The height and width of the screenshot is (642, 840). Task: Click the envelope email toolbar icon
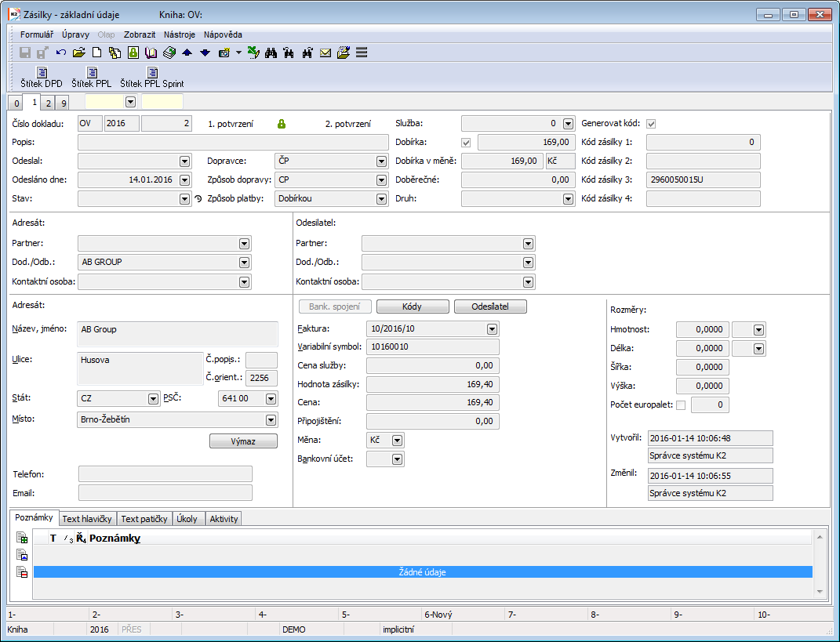click(x=325, y=53)
